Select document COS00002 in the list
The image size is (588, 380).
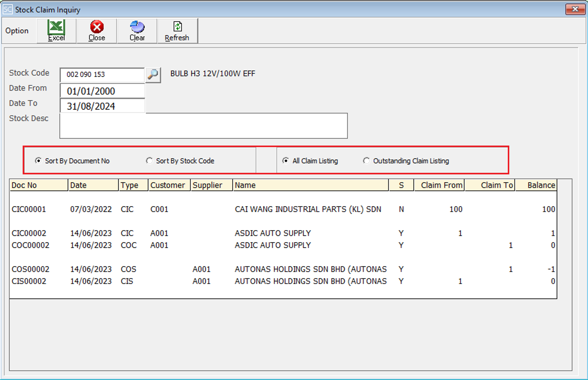click(x=30, y=269)
